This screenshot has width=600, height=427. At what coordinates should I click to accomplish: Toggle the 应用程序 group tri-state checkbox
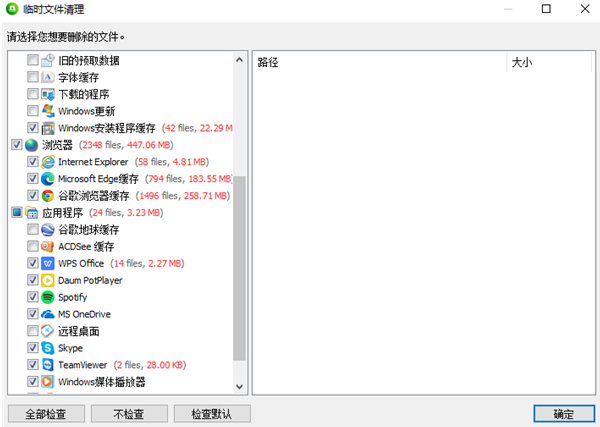point(16,212)
